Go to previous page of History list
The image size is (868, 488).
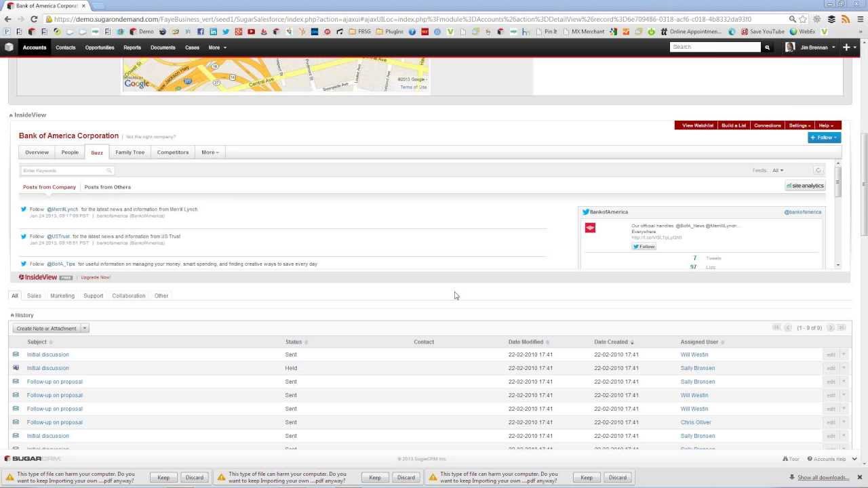tap(788, 328)
